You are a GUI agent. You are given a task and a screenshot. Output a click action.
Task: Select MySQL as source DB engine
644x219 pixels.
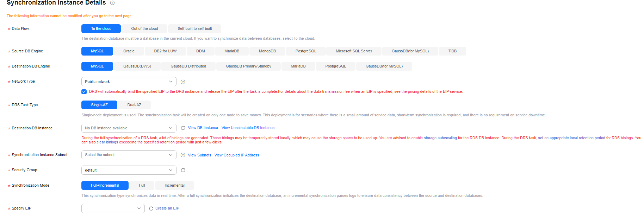pyautogui.click(x=97, y=51)
